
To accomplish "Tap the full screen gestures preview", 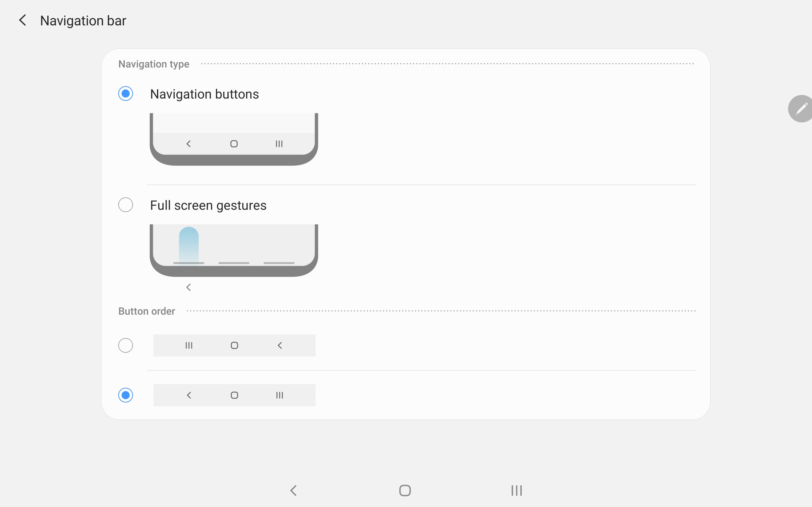I will [234, 250].
